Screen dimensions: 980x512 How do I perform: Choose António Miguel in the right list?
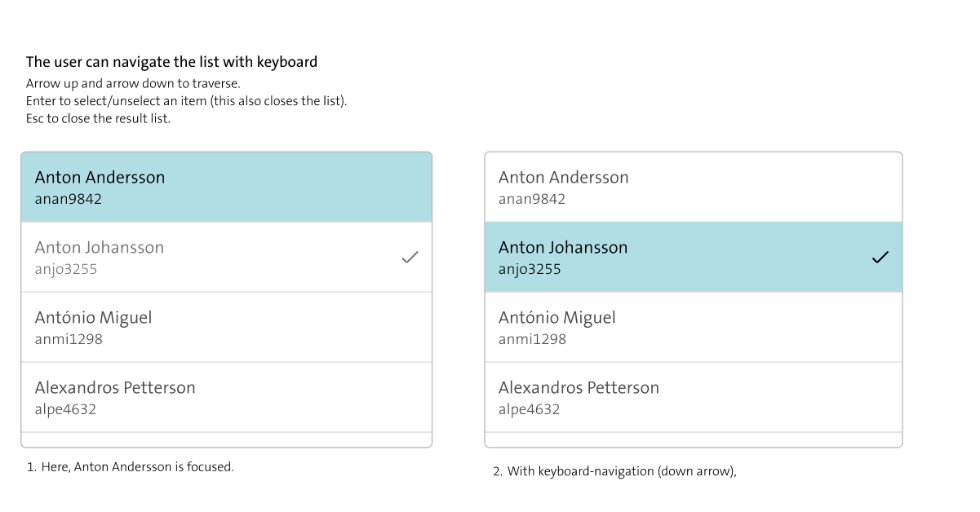click(557, 318)
